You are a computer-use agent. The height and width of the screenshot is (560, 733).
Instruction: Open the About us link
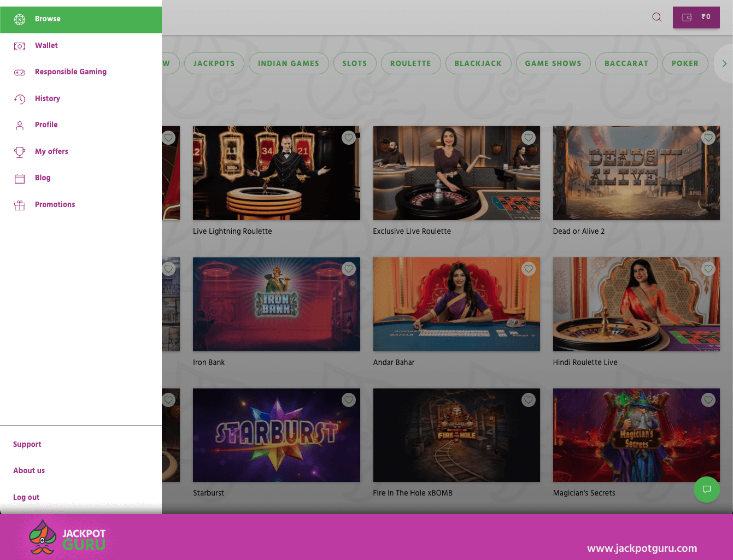click(x=29, y=470)
